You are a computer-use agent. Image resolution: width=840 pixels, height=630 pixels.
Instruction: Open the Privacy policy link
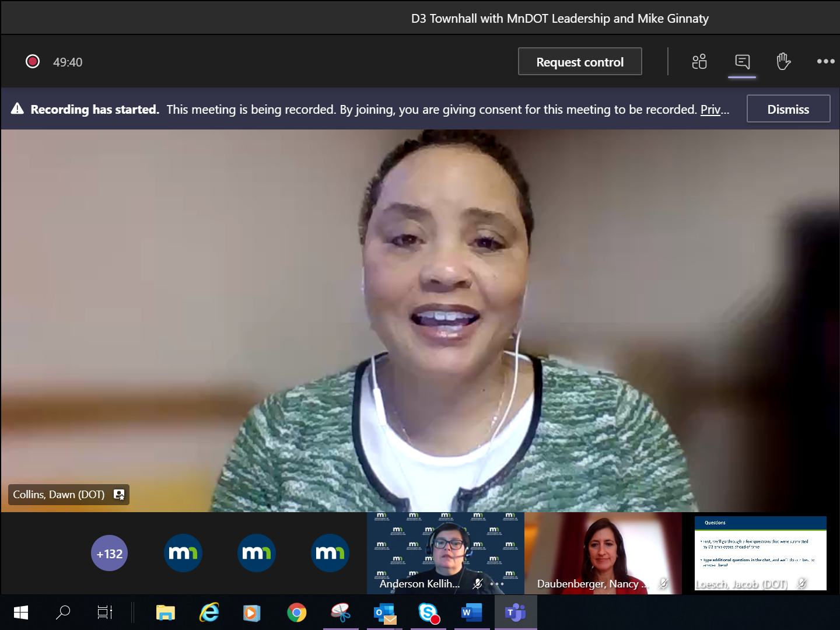pyautogui.click(x=713, y=110)
